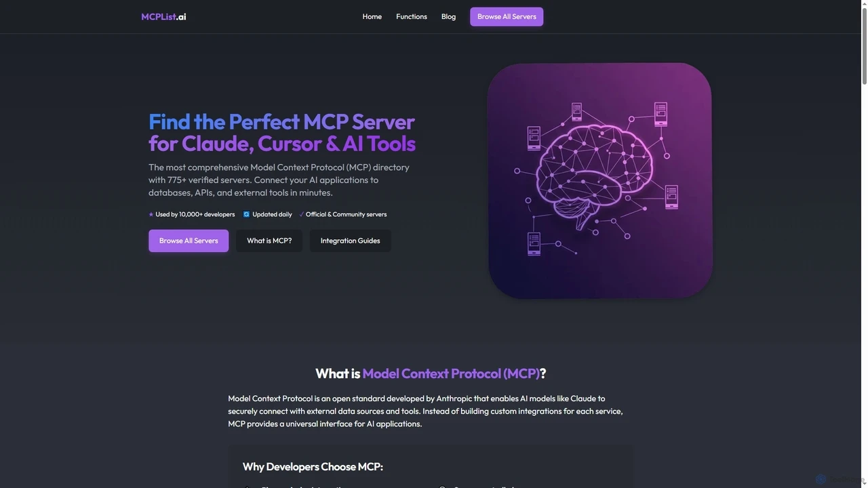Click the text "Used by 10,000+ developers"
The width and height of the screenshot is (868, 488).
click(195, 214)
